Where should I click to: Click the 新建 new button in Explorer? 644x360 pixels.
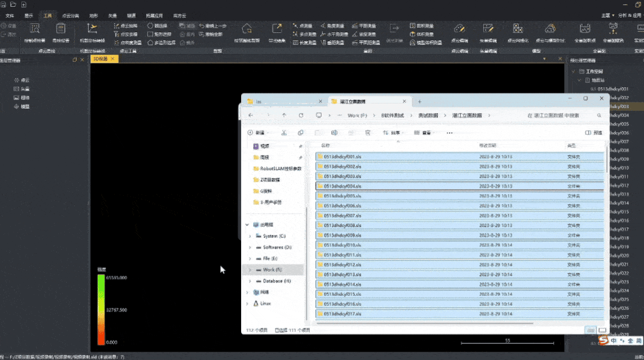(256, 133)
